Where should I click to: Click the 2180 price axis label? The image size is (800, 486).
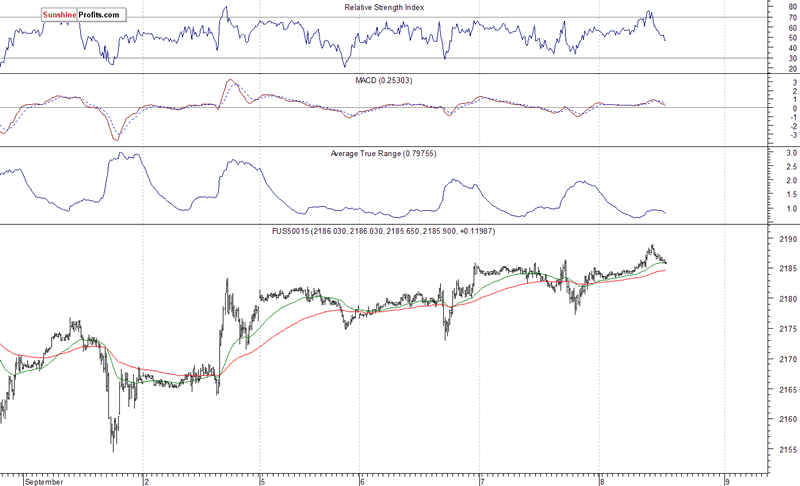788,299
